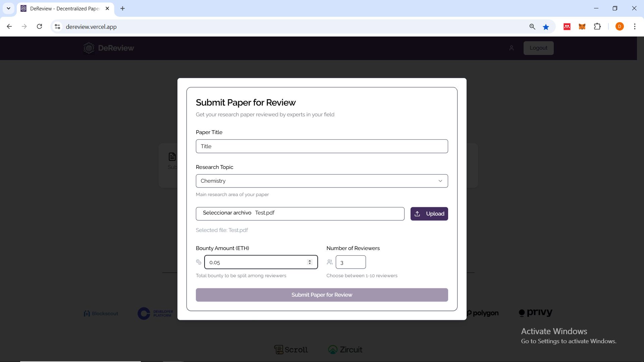This screenshot has width=644, height=362.
Task: Click the upload arrow icon inside Upload button
Action: click(417, 214)
